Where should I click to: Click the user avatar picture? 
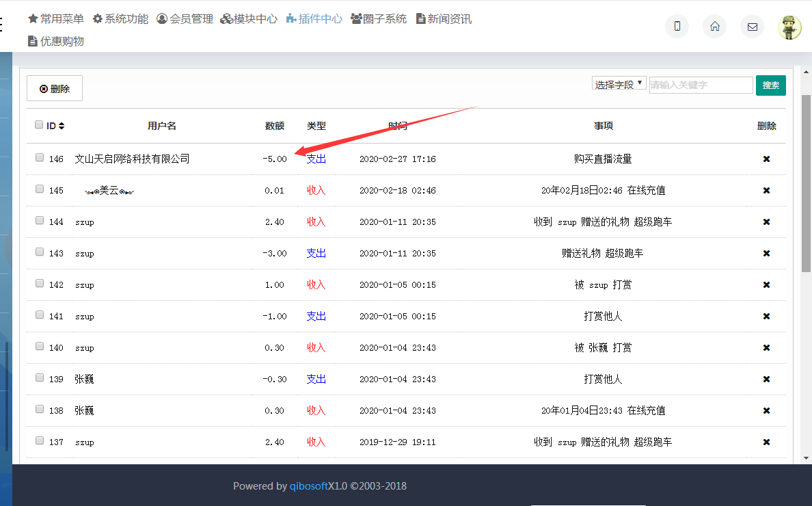pyautogui.click(x=789, y=27)
